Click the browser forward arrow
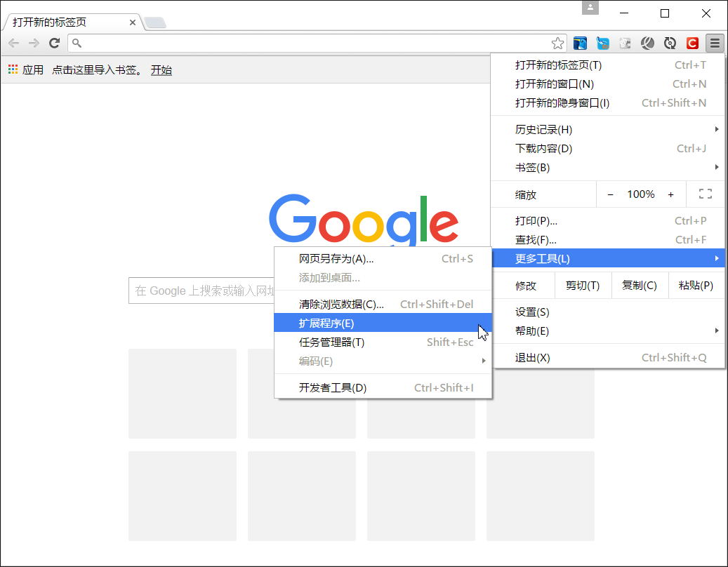The image size is (728, 567). [x=34, y=43]
